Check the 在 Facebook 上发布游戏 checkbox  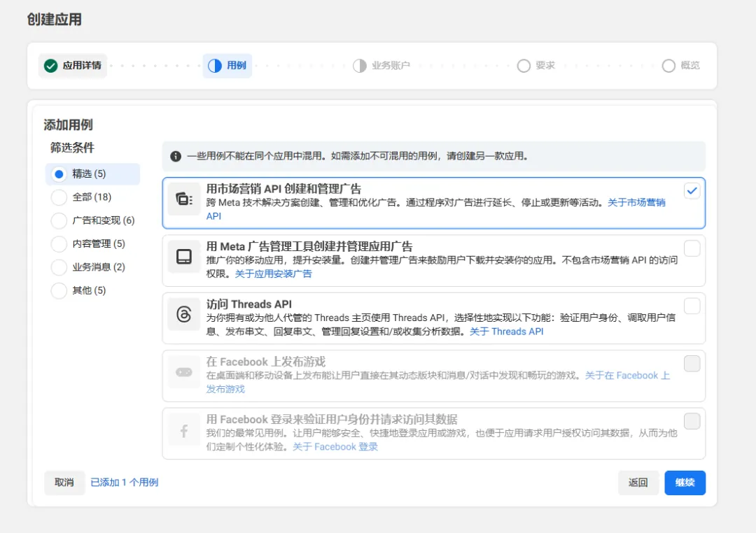pyautogui.click(x=692, y=364)
